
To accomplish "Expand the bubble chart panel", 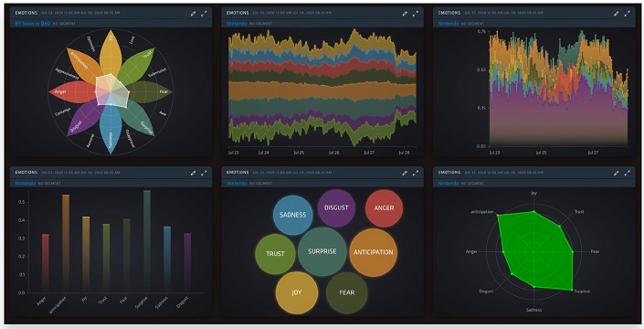I will [416, 173].
